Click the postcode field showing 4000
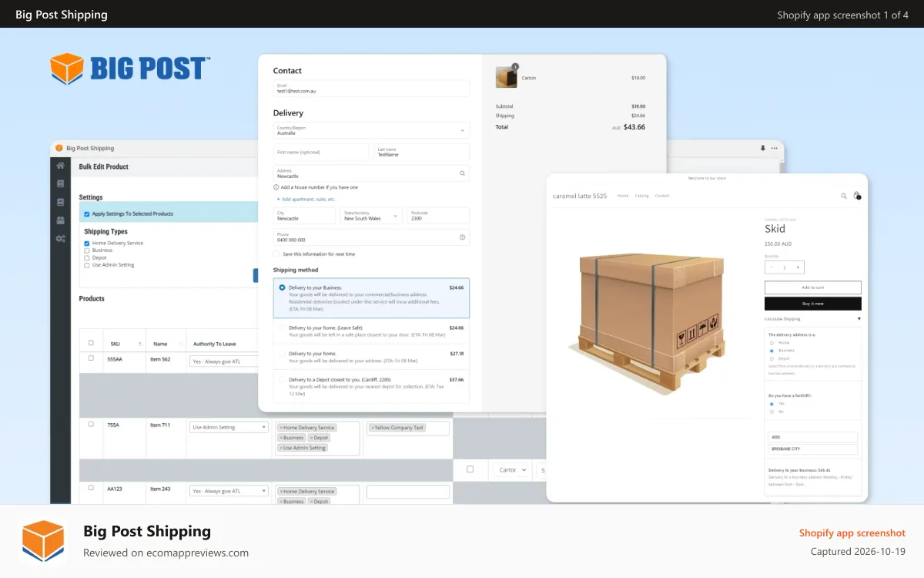 point(813,437)
